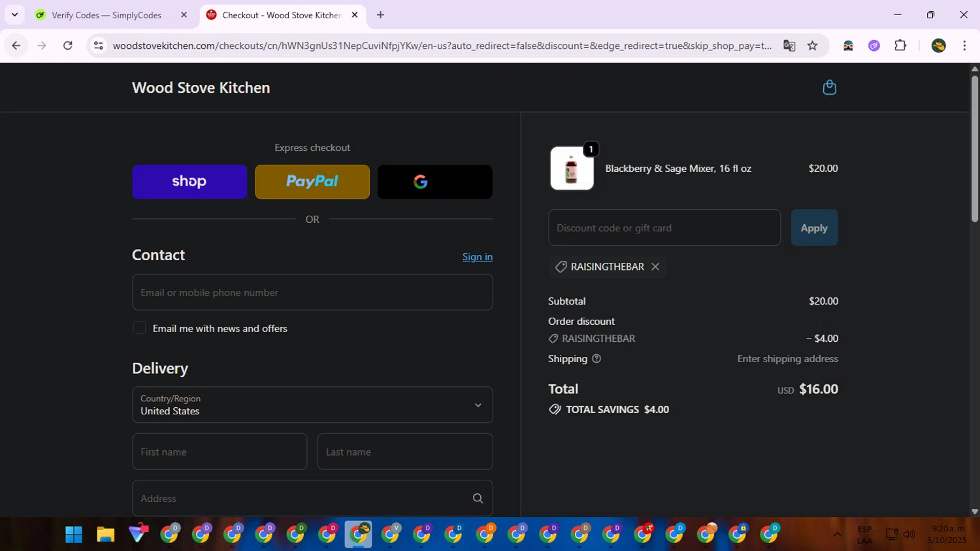Check Email me with news and offers
980x551 pixels.
coord(139,328)
